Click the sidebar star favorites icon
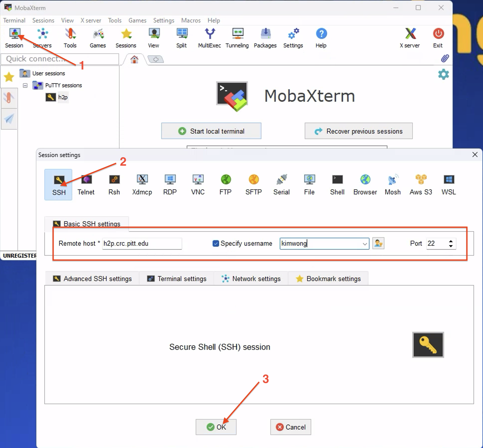Viewport: 483px width, 448px height. click(x=9, y=77)
